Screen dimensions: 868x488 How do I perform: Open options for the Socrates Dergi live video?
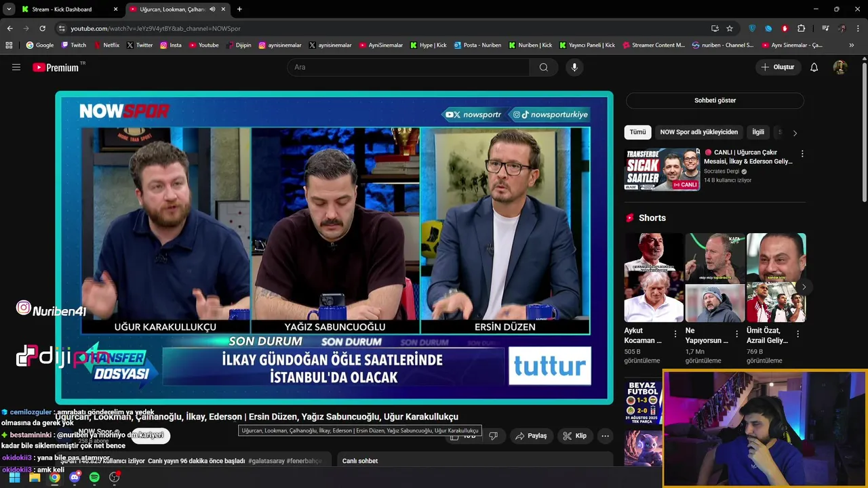(802, 154)
